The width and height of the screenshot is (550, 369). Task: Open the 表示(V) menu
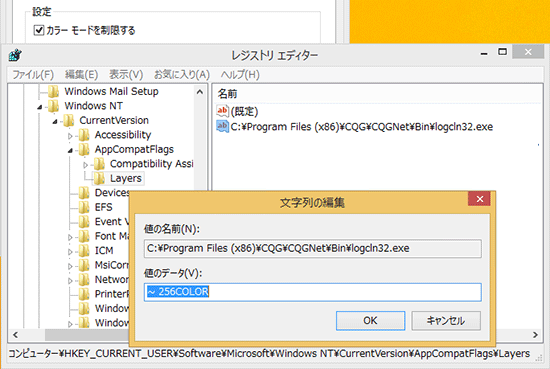[126, 75]
